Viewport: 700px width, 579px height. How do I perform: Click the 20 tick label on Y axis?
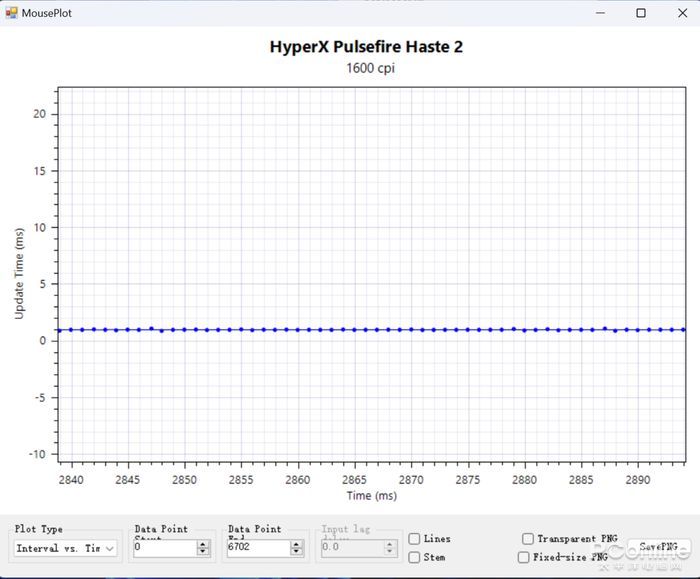pyautogui.click(x=40, y=114)
